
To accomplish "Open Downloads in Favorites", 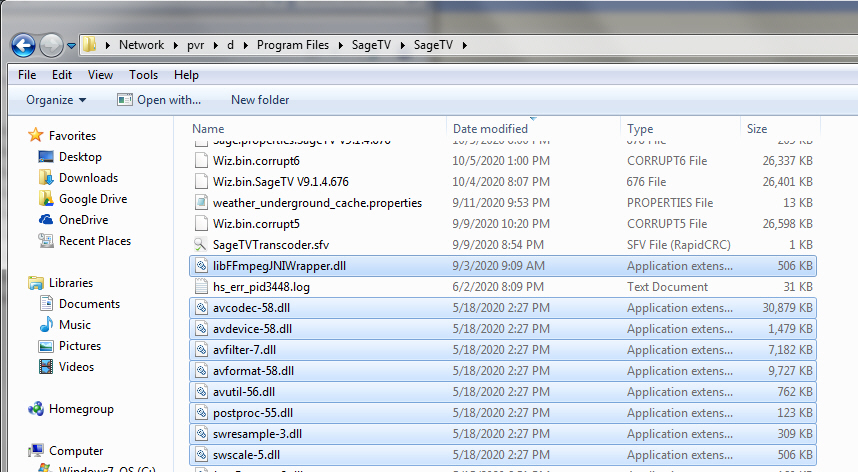I will (x=88, y=178).
